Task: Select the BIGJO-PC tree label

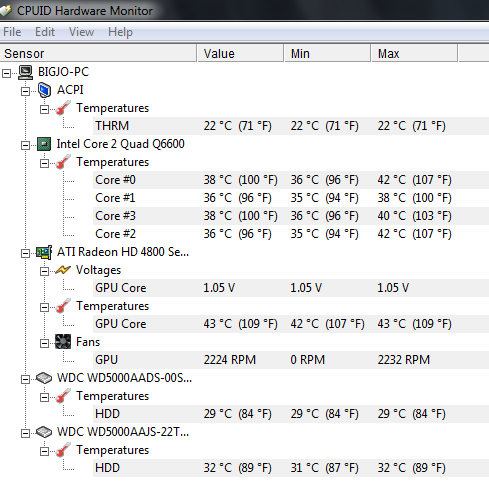Action: tap(63, 72)
